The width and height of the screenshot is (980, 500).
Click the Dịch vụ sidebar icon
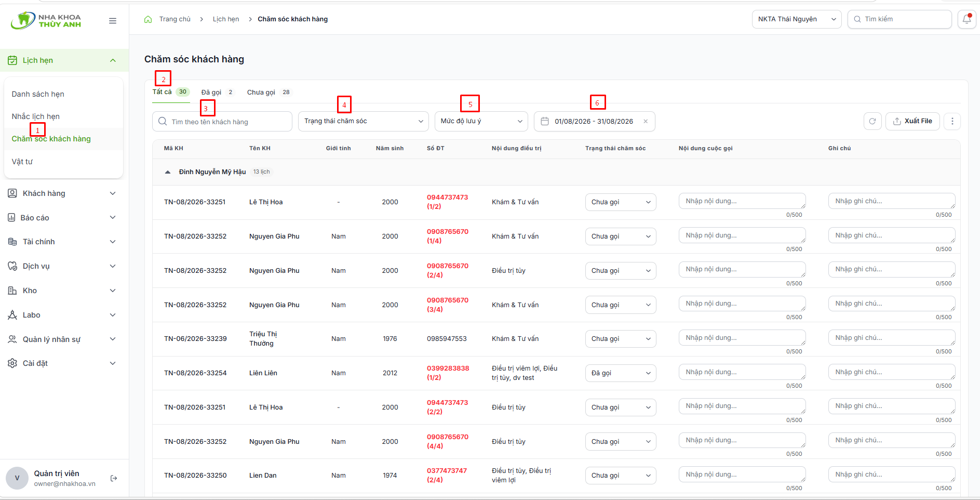[12, 266]
